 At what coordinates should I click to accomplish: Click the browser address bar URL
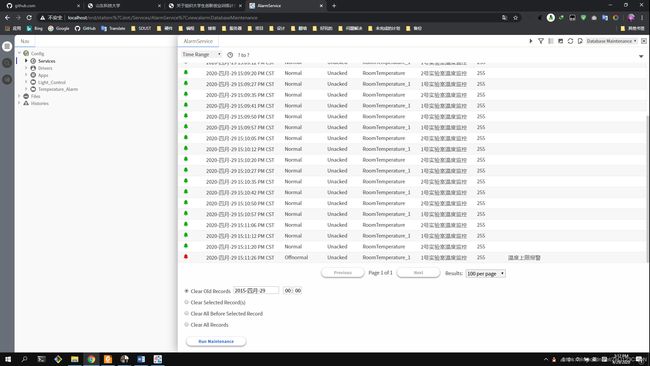tap(162, 18)
